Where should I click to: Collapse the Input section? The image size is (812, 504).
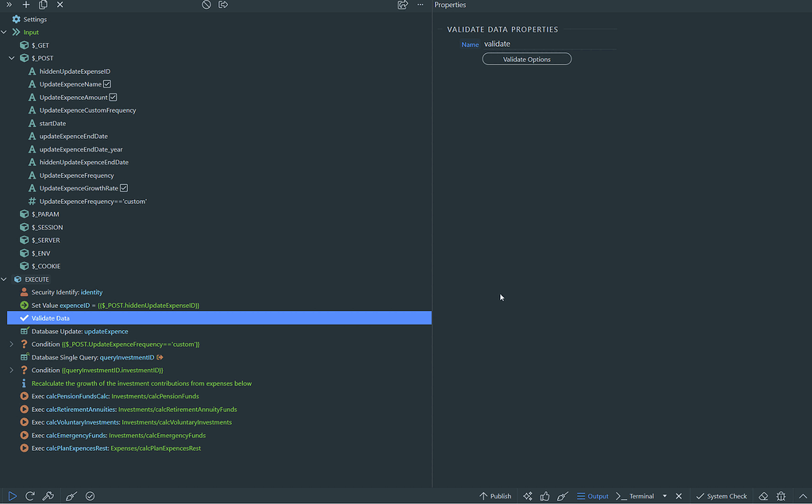click(4, 32)
